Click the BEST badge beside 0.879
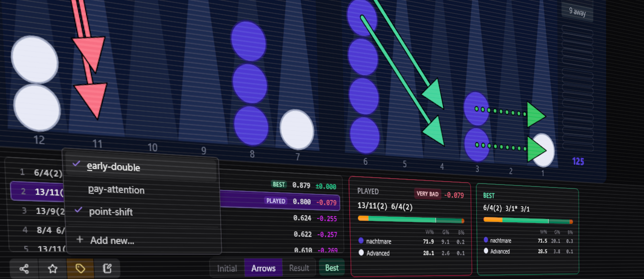Viewport: 644px width, 279px height. (x=279, y=185)
